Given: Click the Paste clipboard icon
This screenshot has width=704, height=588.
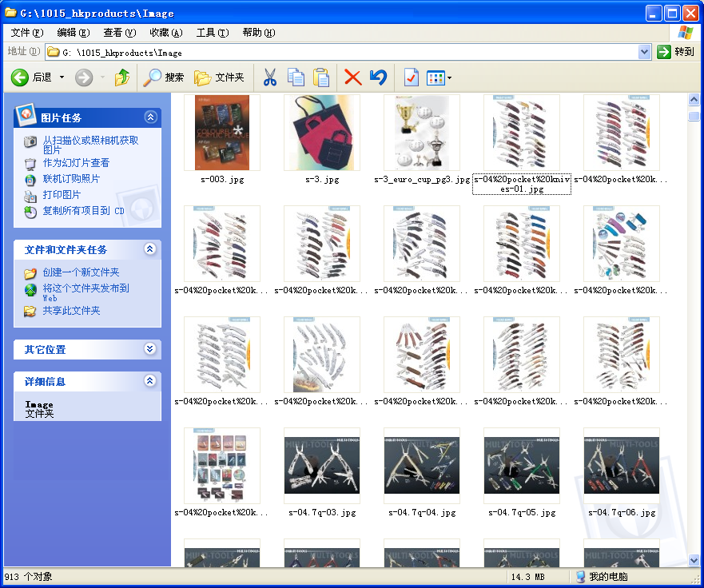Looking at the screenshot, I should coord(321,77).
